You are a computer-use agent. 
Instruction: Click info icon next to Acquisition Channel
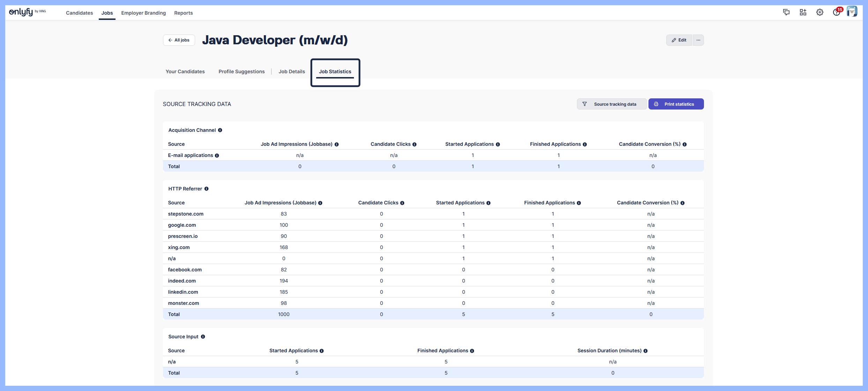220,130
